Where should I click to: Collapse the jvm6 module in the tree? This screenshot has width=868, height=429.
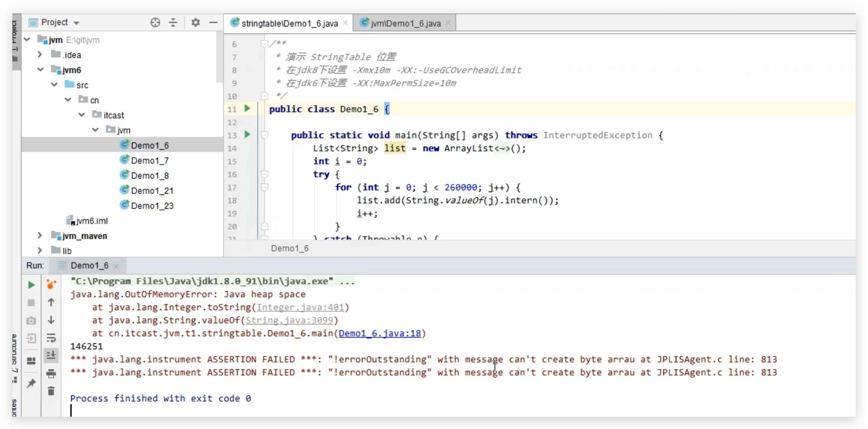40,70
